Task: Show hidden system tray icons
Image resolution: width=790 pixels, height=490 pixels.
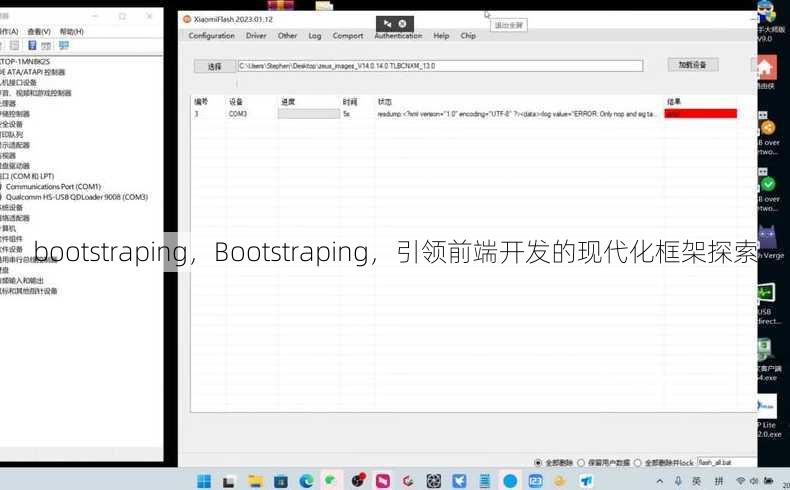Action: pyautogui.click(x=660, y=481)
